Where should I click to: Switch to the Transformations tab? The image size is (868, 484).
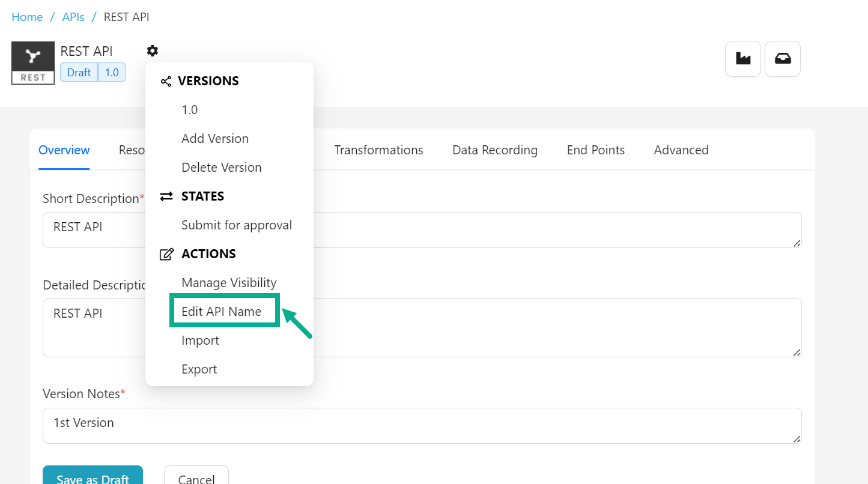(x=378, y=150)
